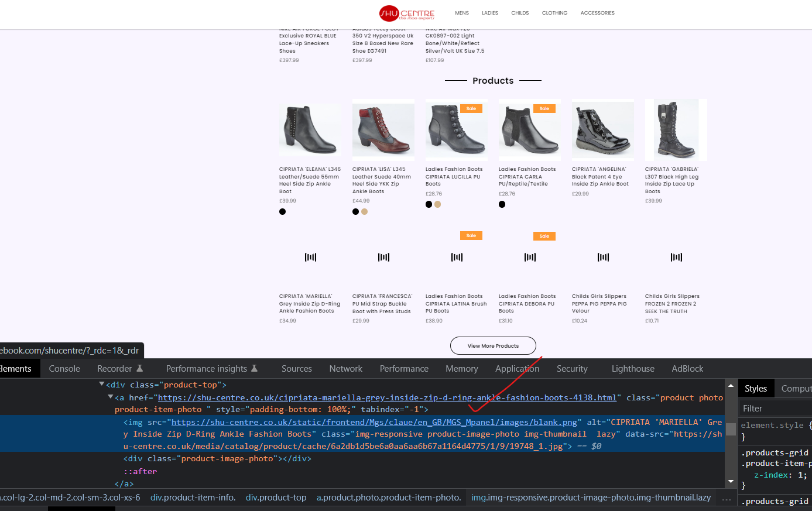
Task: Open the blank.png src link in Elements
Action: [374, 422]
